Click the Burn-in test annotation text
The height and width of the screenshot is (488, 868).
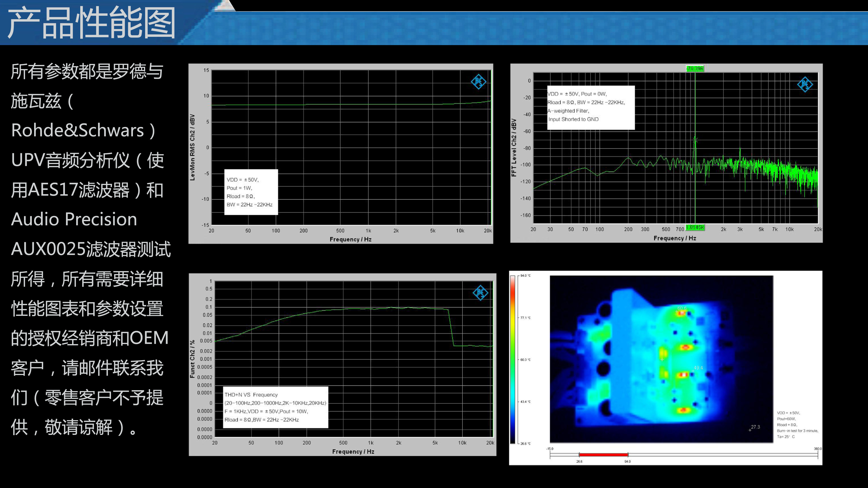point(797,431)
